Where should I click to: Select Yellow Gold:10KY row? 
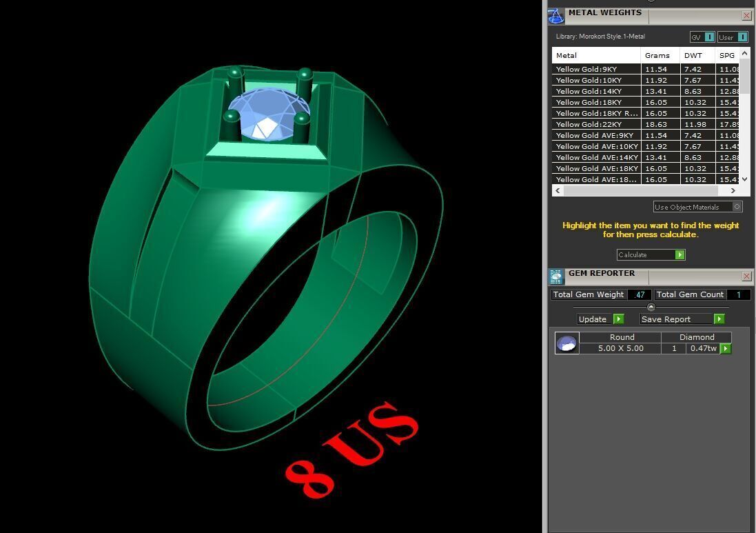(x=646, y=80)
